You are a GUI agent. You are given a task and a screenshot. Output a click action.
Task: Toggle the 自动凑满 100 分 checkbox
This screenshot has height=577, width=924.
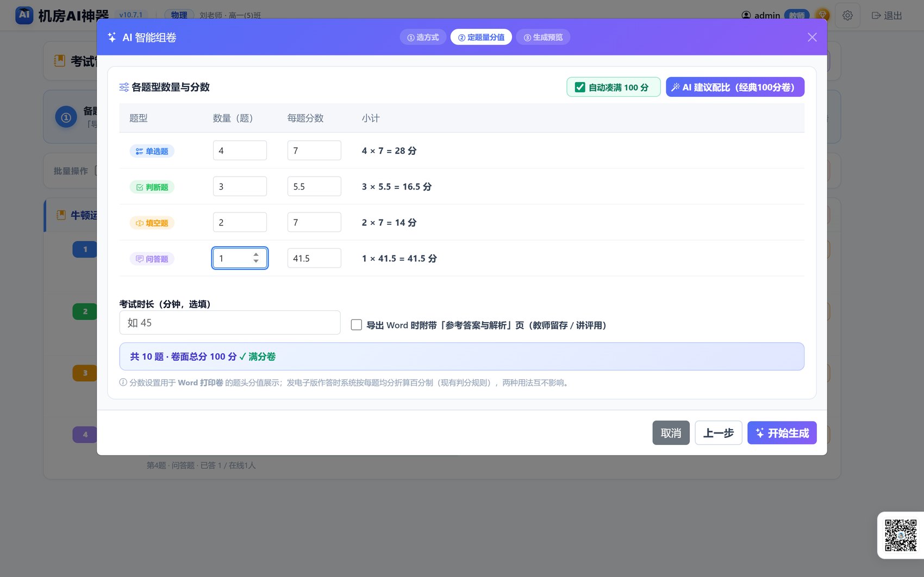pyautogui.click(x=580, y=87)
